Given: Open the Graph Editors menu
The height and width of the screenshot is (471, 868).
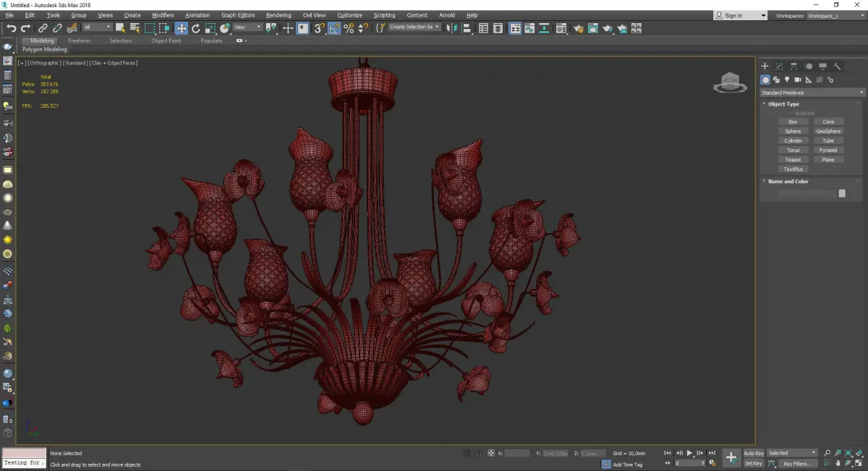Looking at the screenshot, I should point(238,15).
